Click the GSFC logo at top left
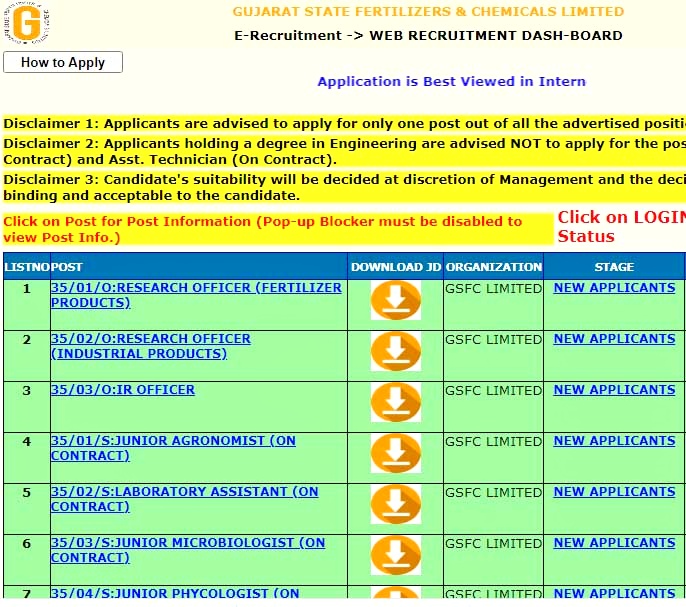This screenshot has width=686, height=607. 26,23
